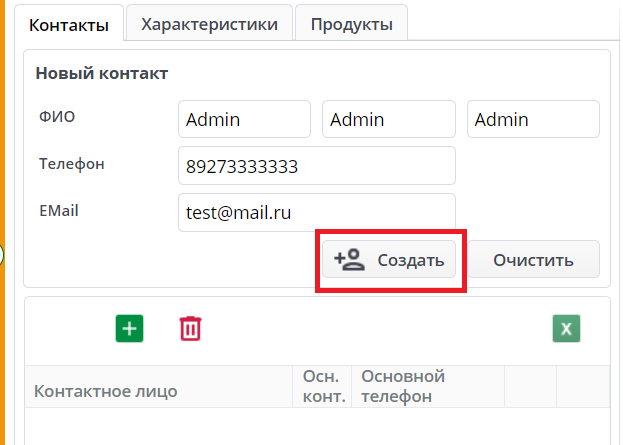Sort by Контактное лицо column header

[x=106, y=391]
